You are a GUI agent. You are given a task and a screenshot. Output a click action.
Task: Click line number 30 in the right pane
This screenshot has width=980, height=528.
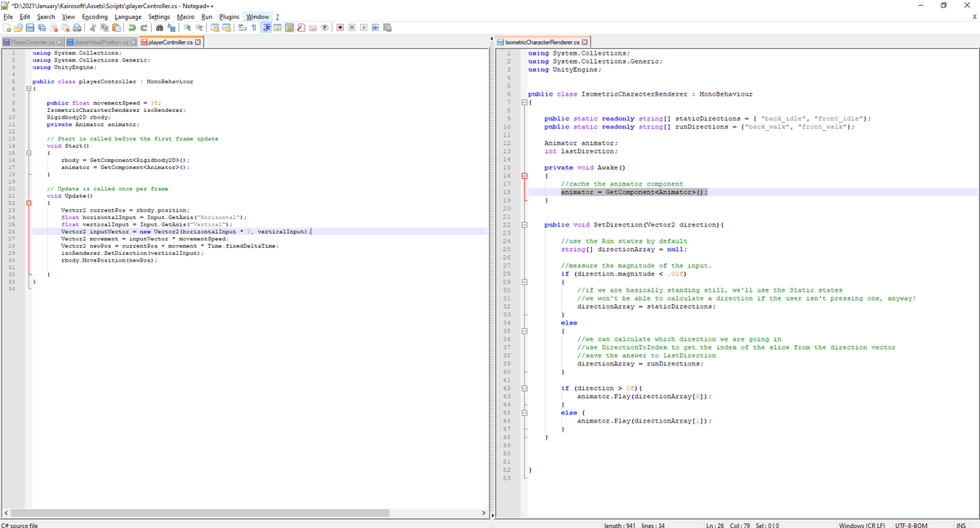506,291
